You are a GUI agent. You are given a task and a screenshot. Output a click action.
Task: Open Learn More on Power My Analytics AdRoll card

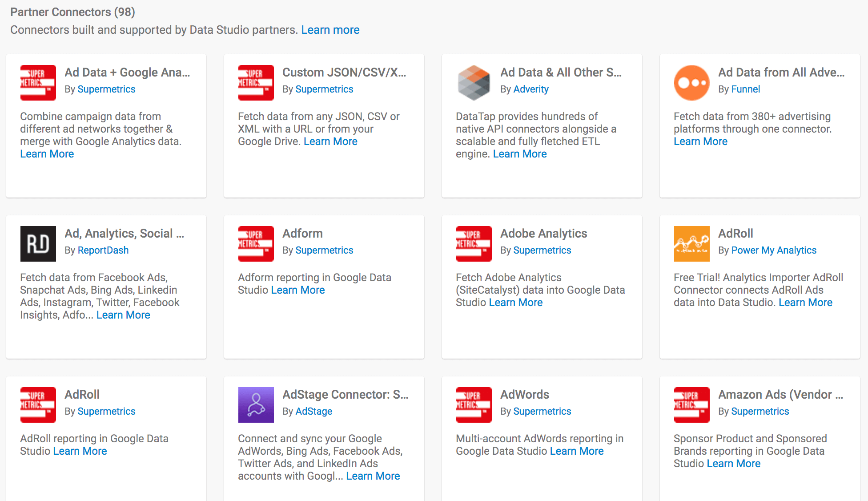[x=805, y=303]
